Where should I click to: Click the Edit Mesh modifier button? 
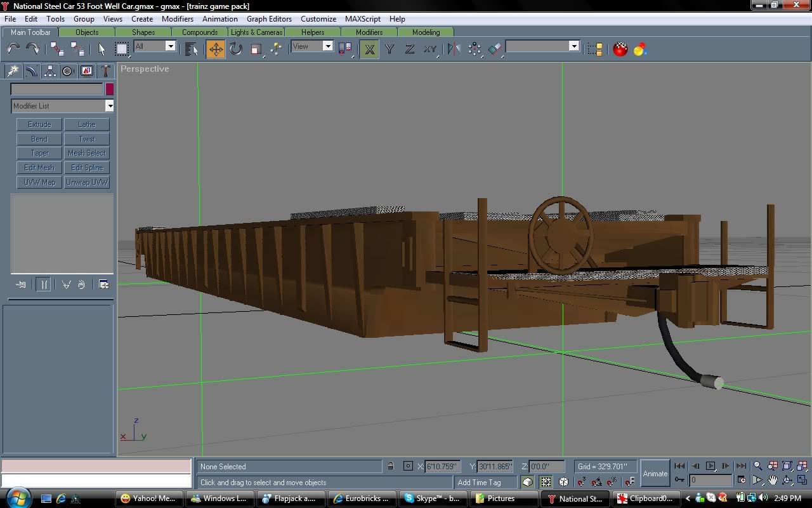tap(39, 168)
